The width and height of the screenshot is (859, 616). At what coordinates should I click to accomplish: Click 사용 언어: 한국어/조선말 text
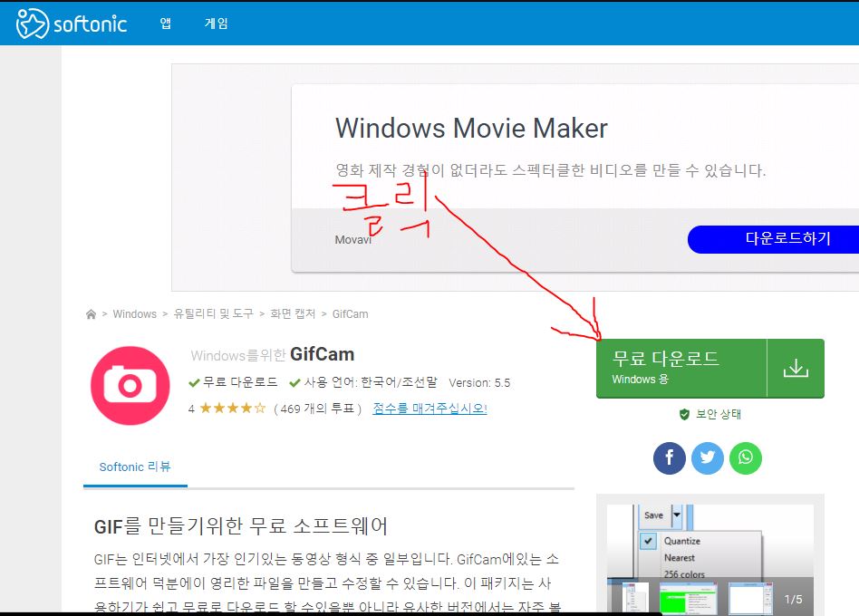coord(371,382)
